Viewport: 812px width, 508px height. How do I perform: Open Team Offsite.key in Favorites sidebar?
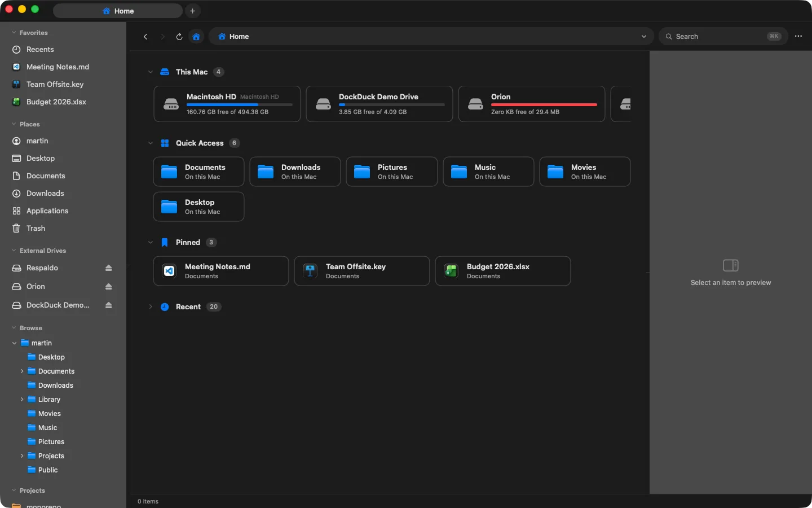click(63, 85)
